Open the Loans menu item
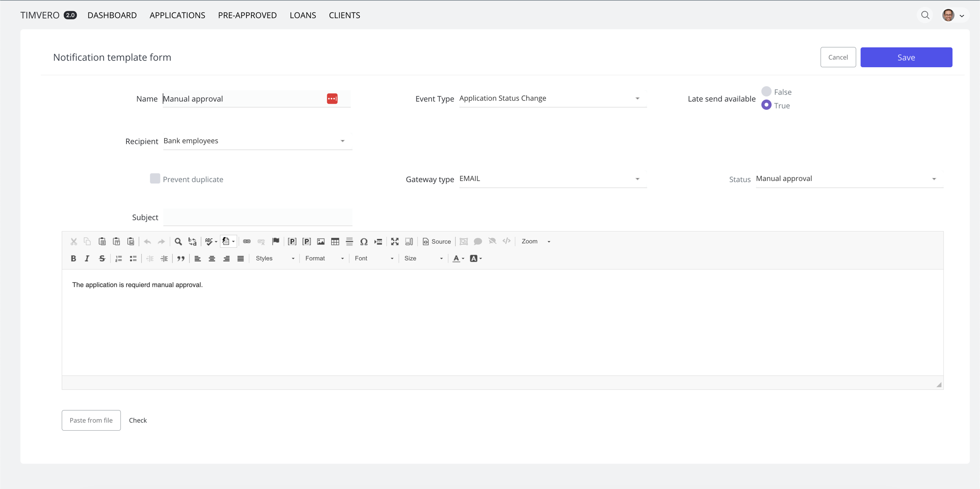The width and height of the screenshot is (980, 489). click(302, 15)
